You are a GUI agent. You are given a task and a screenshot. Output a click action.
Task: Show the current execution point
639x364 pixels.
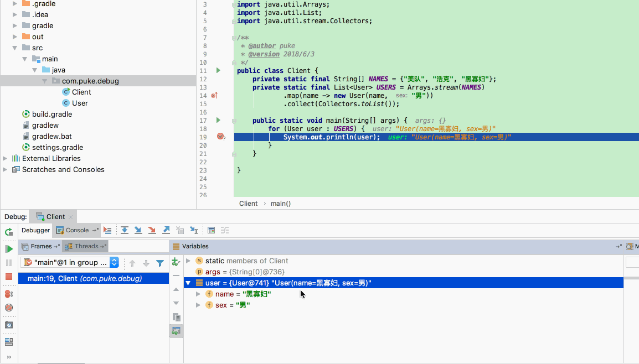tap(108, 230)
